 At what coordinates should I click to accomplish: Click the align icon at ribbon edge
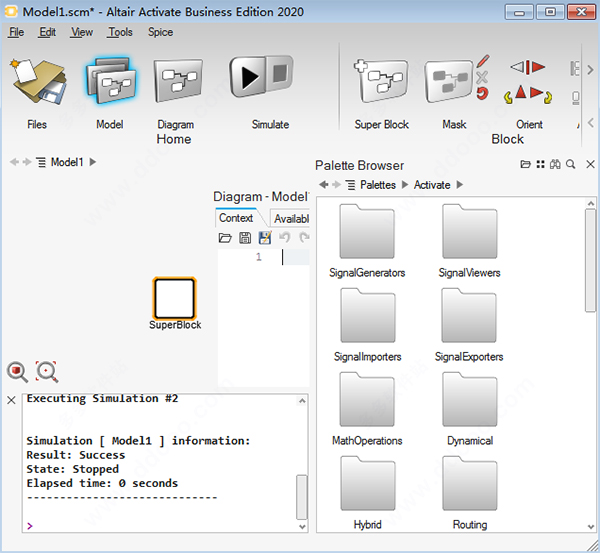coord(575,69)
